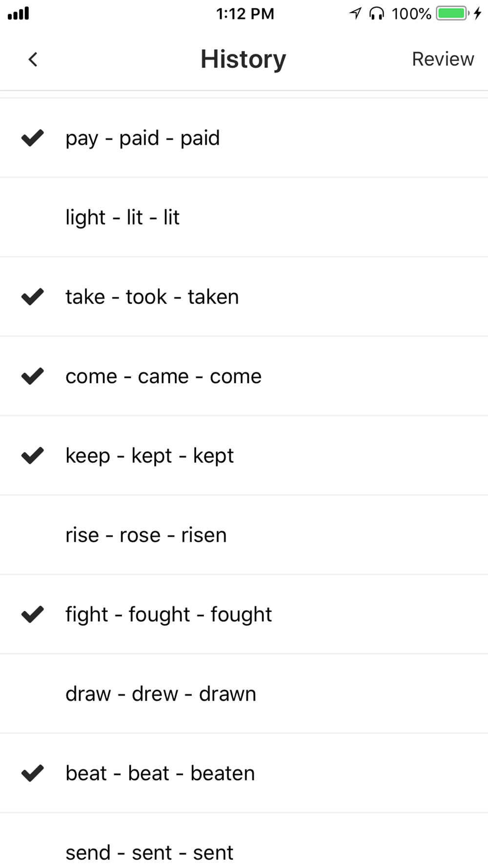
Task: Toggle checkmark for take - took - taken
Action: pyautogui.click(x=33, y=297)
